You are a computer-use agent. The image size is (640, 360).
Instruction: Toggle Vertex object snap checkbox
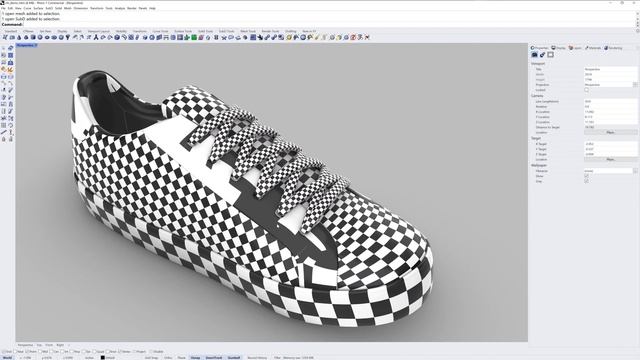(x=120, y=351)
